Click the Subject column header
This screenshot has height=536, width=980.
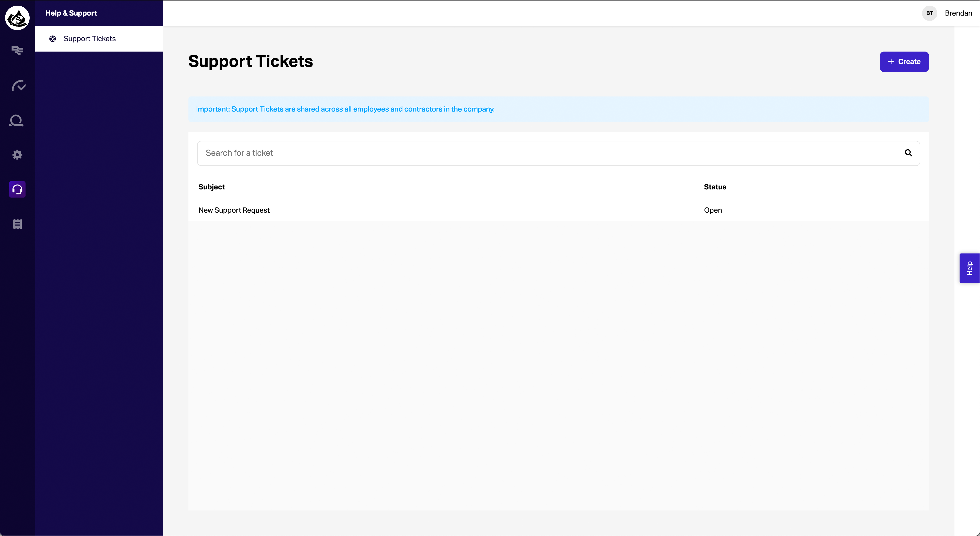tap(211, 187)
